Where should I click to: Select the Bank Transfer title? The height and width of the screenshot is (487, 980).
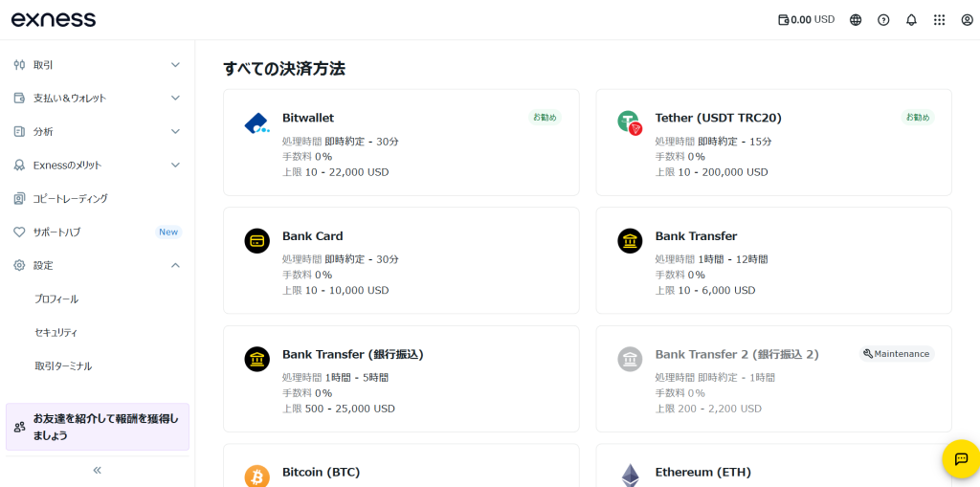point(697,235)
